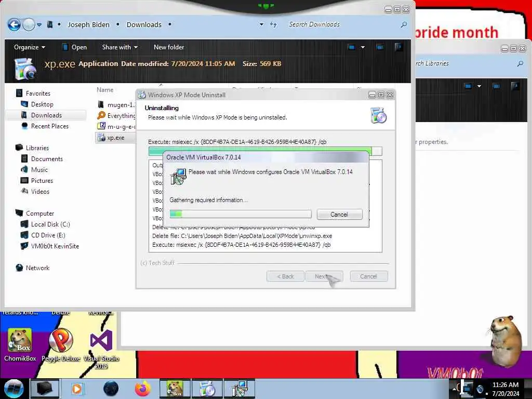The width and height of the screenshot is (532, 399).
Task: Open the Organize menu
Action: [x=30, y=47]
